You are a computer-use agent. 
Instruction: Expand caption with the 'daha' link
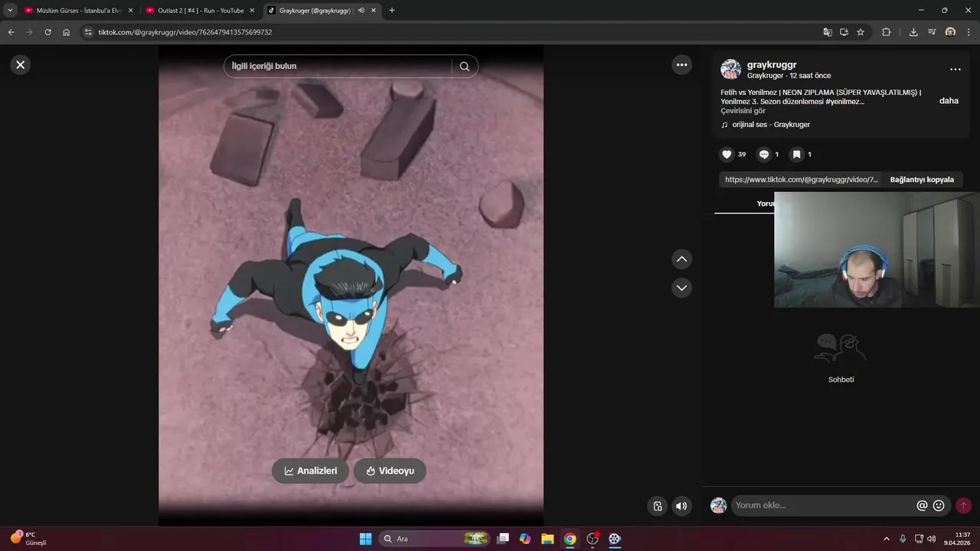pyautogui.click(x=949, y=101)
